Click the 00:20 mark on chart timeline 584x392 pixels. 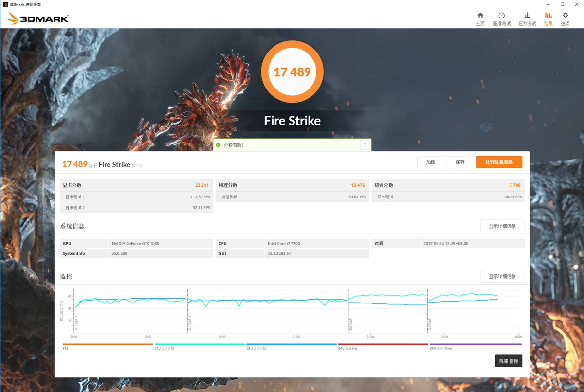[x=148, y=336]
